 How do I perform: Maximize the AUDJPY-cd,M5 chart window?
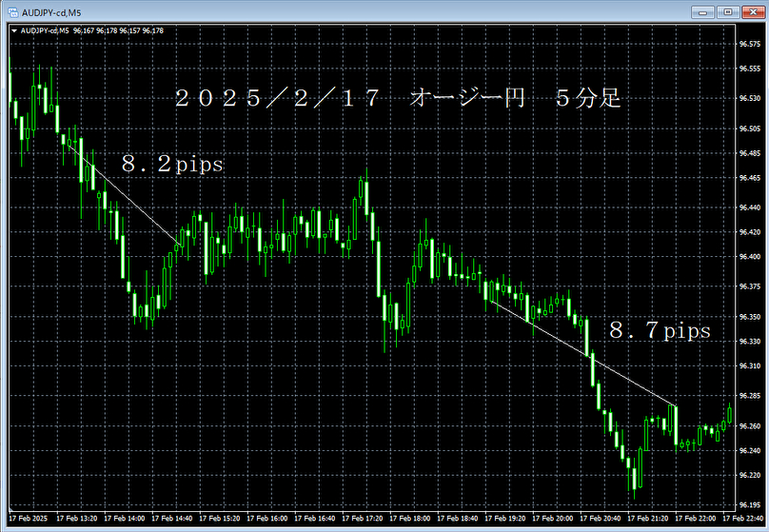point(728,12)
